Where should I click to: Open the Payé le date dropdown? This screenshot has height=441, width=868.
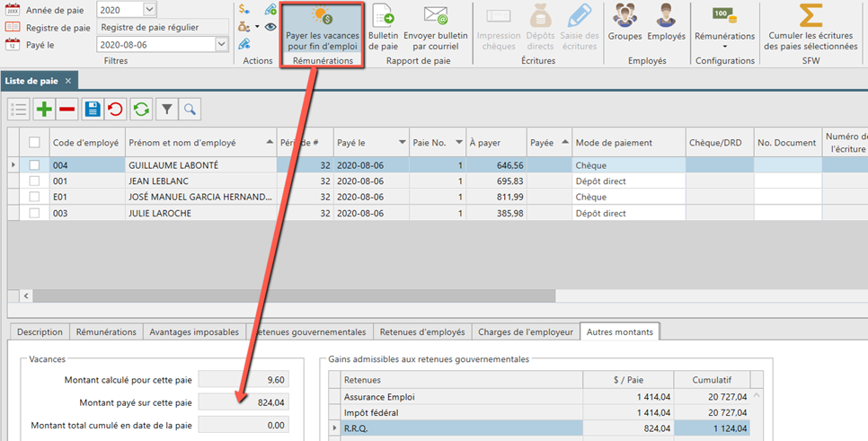tap(221, 44)
